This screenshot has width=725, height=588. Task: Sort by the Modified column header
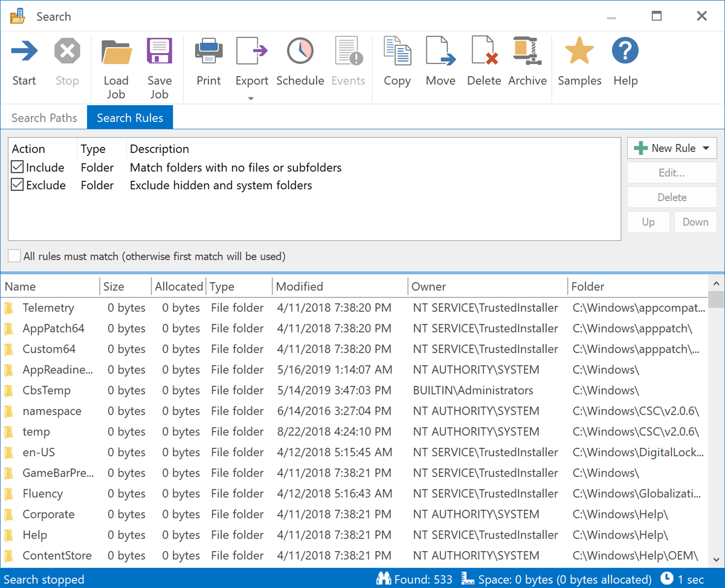coord(340,286)
